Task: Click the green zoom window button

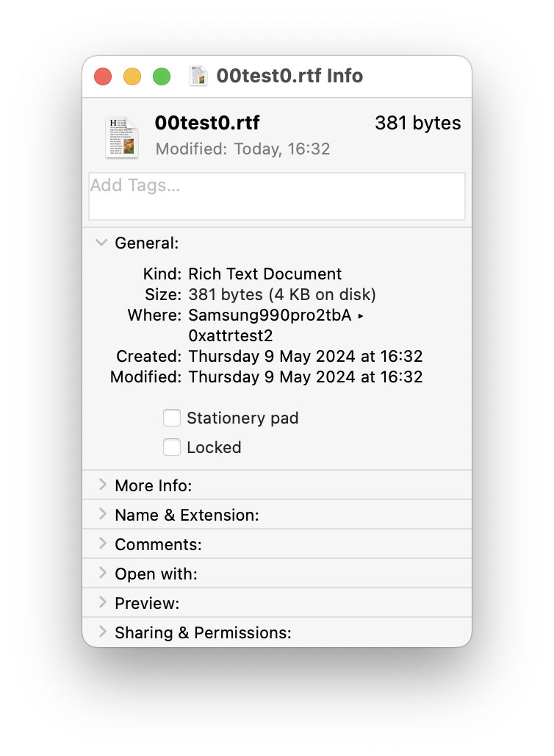Action: [x=162, y=76]
